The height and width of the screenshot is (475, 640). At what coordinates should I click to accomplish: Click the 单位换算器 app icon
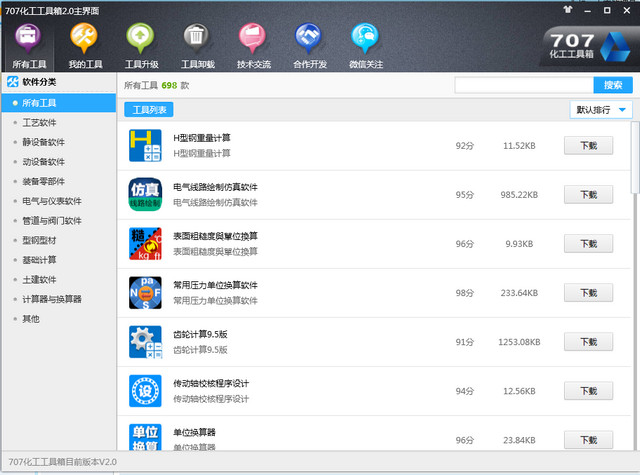click(x=145, y=437)
